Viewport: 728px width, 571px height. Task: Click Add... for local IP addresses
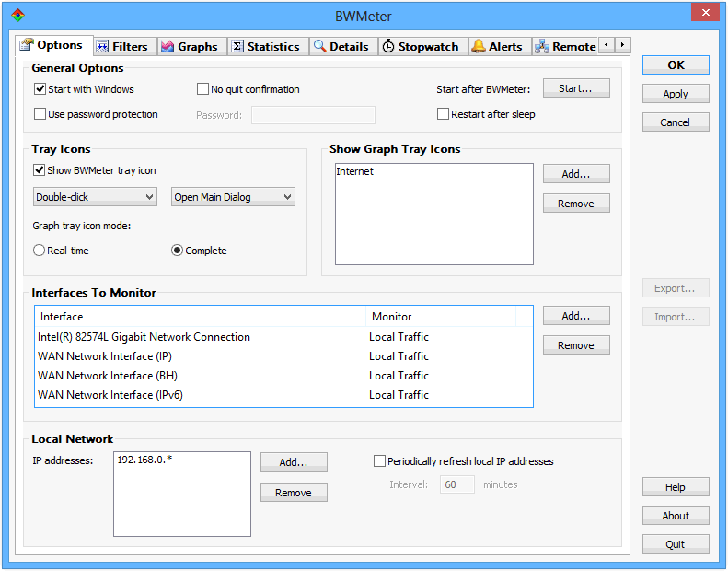coord(294,461)
